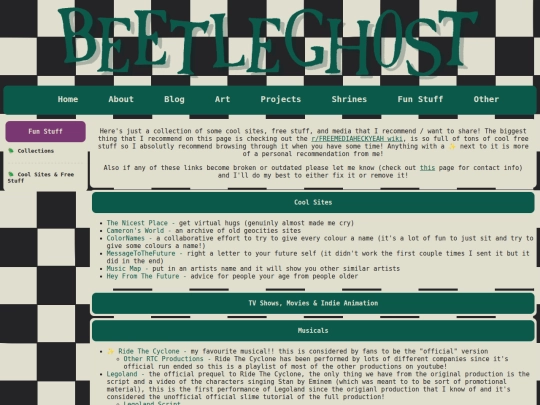Follow the 'this' contact page link

tap(427, 168)
